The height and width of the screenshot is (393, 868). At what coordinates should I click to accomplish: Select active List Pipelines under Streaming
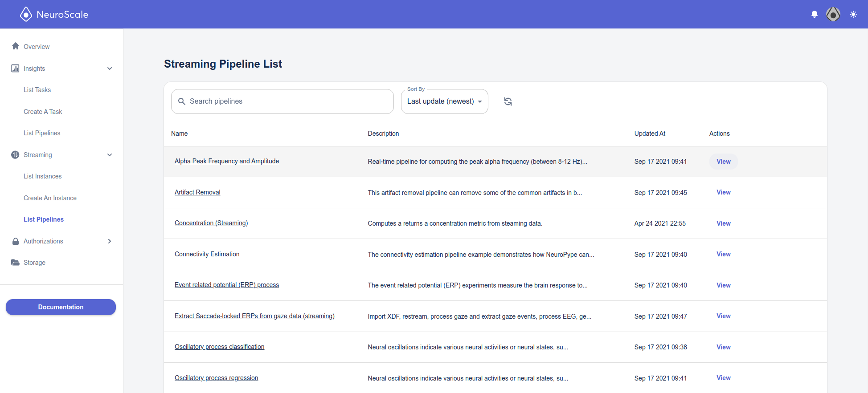coord(44,219)
